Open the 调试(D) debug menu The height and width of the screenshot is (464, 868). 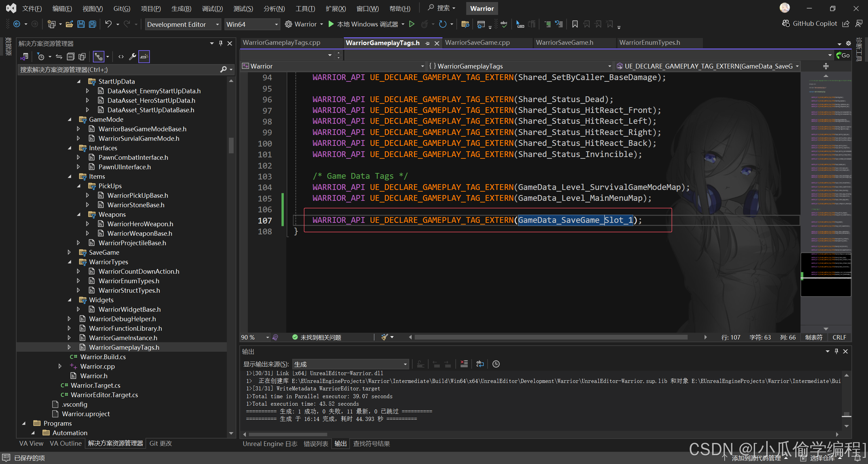(212, 8)
